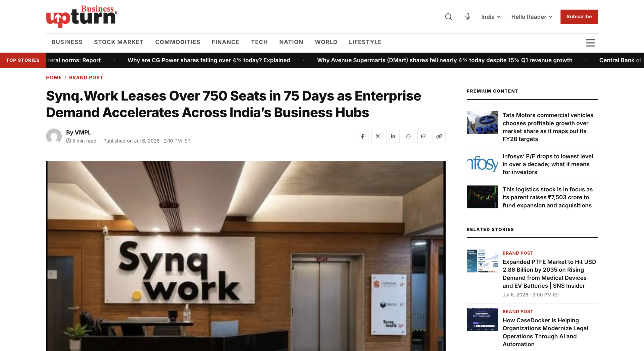Click 'Jul 6, 2026 · 3:00 PM IST' timestamp
The image size is (644, 351).
pyautogui.click(x=531, y=295)
